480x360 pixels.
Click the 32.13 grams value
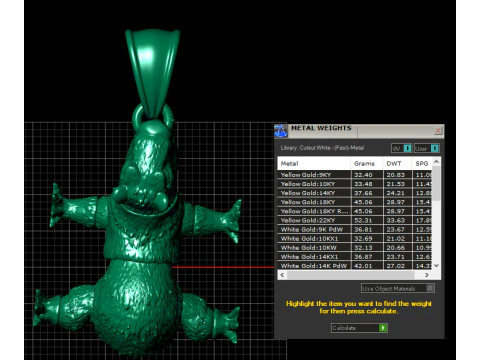pos(363,248)
